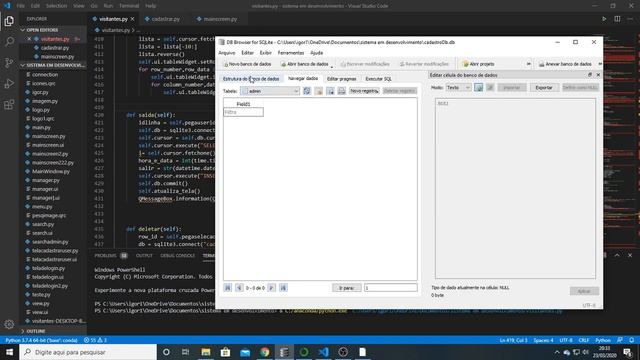Screen dimensions: 640x360
Task: Click Exportar button in cell editor
Action: [544, 87]
